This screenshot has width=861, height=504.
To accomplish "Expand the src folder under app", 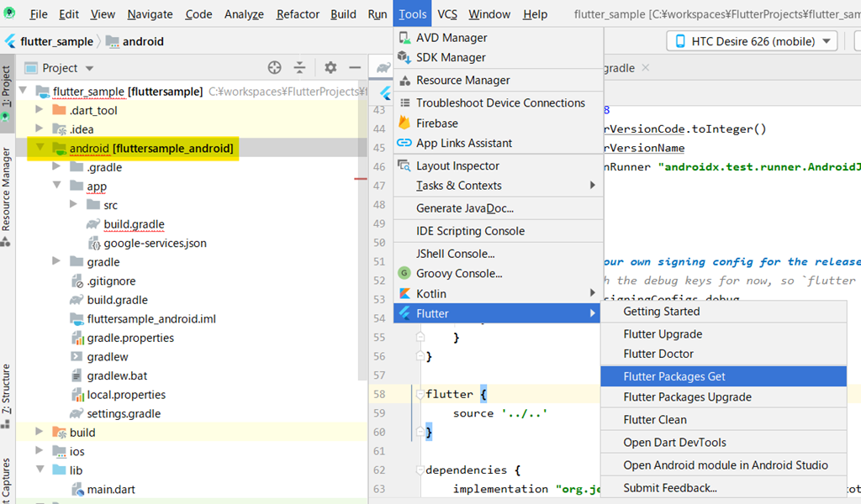I will coord(74,205).
